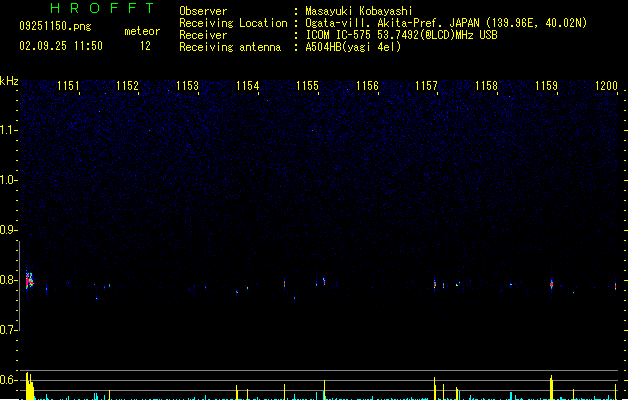Viewport: 629px width, 400px height.
Task: Click the 1151 time marker
Action: pos(68,85)
